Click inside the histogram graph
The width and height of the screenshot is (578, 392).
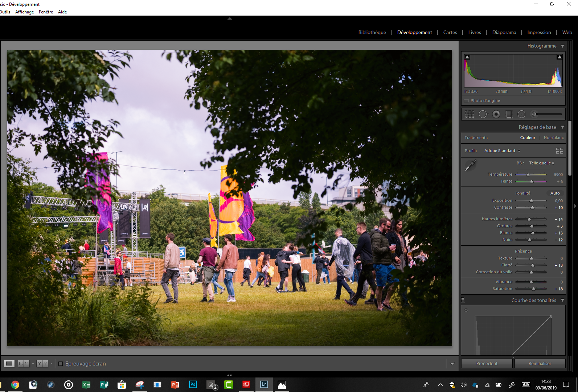click(513, 70)
